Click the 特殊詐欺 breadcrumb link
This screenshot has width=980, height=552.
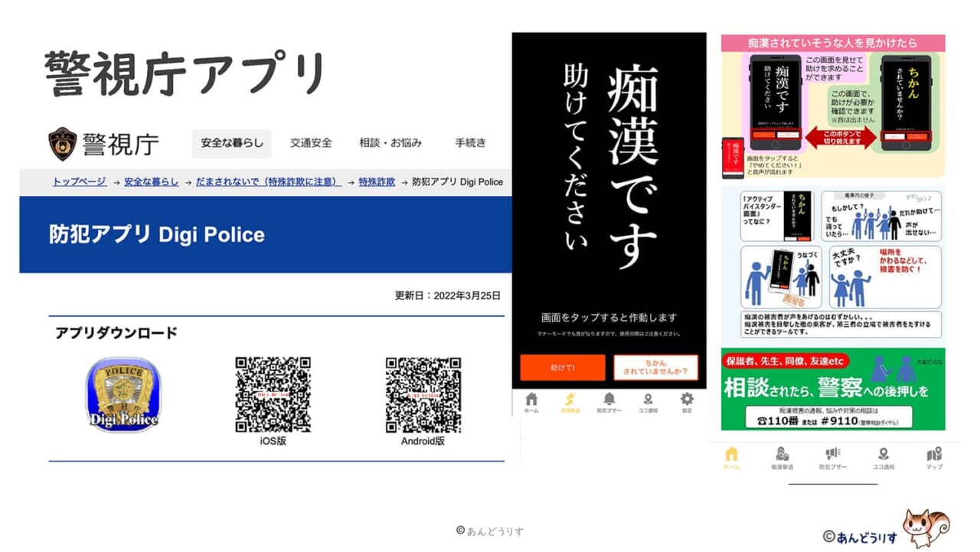(x=377, y=182)
